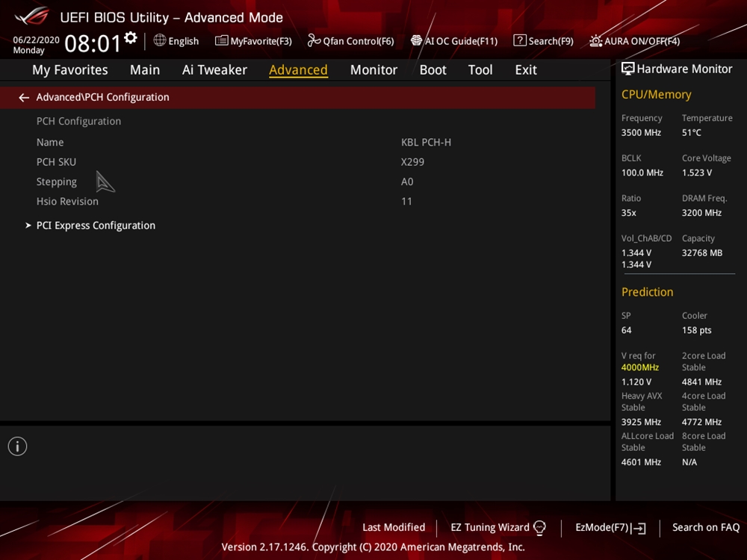Select the Hsio Revision label
This screenshot has height=560, width=747.
point(67,202)
